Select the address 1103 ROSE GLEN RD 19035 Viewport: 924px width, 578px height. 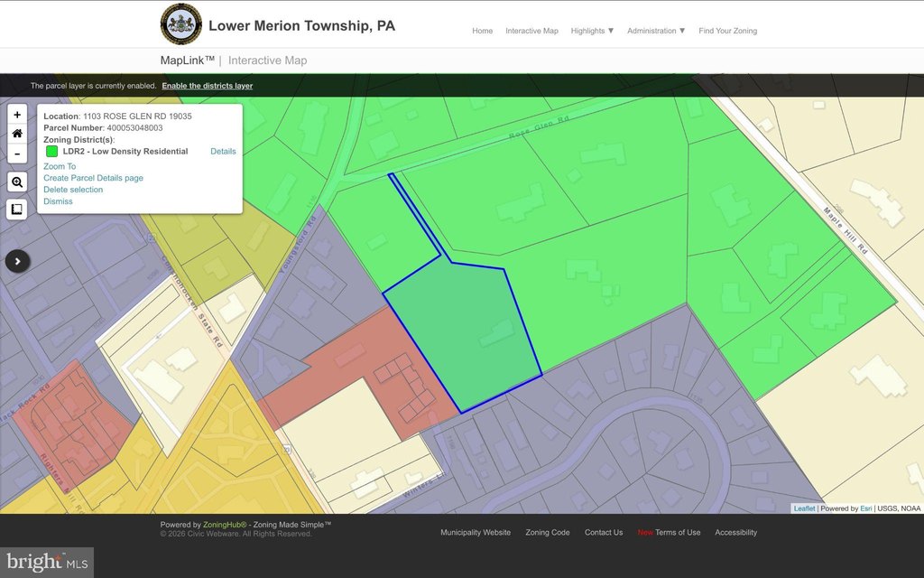click(x=137, y=117)
